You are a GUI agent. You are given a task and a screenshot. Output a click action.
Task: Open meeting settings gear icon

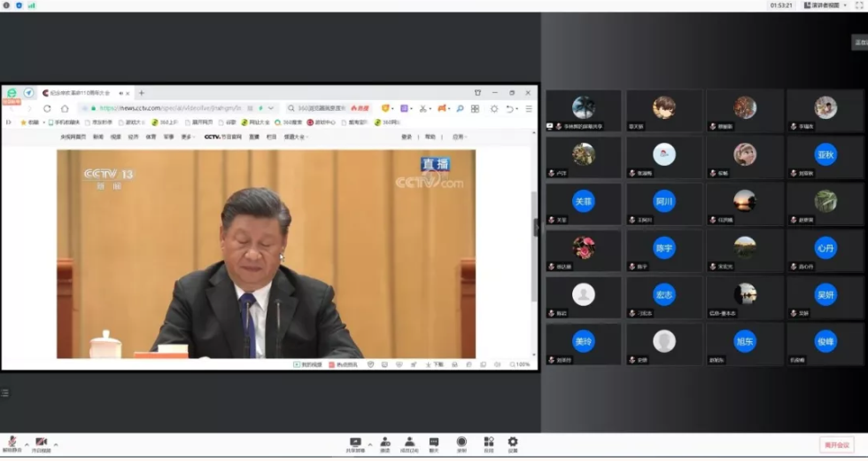pyautogui.click(x=513, y=442)
